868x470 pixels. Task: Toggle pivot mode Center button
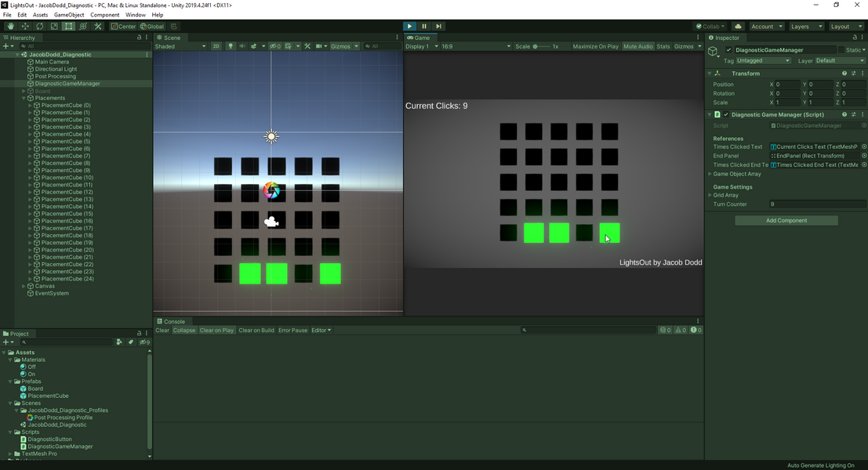pyautogui.click(x=123, y=26)
